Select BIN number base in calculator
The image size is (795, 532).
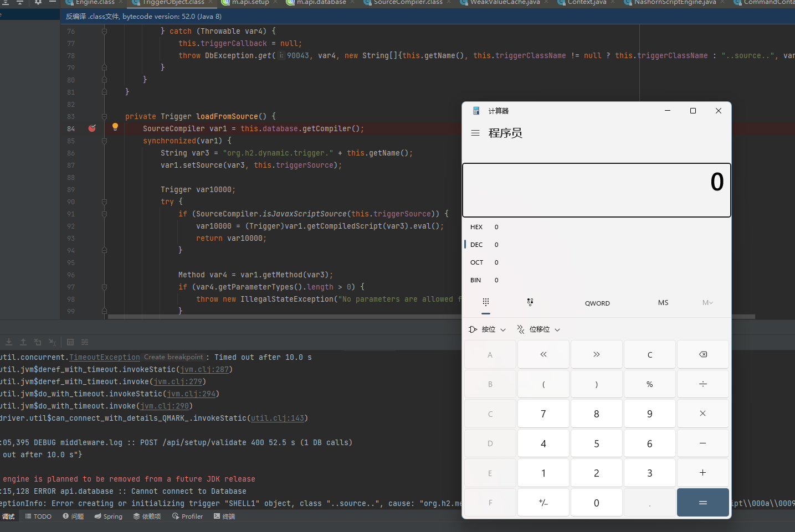click(597, 280)
